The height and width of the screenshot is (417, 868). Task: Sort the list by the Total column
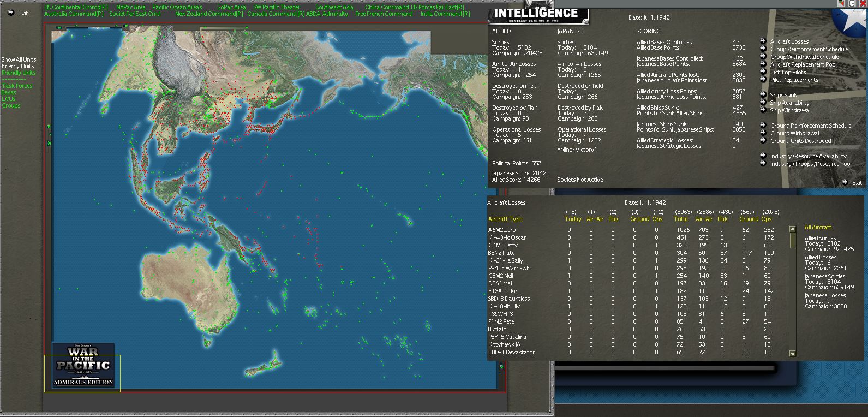tap(681, 219)
